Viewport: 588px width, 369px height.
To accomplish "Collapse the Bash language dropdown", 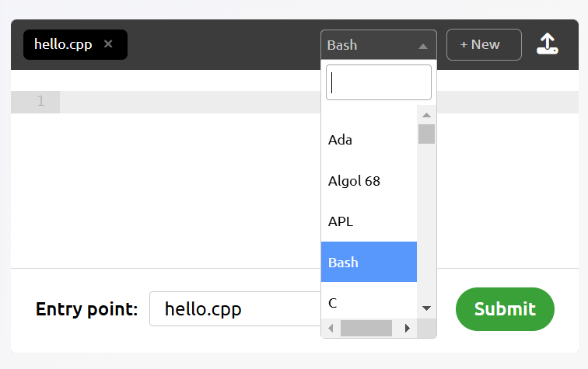I will [x=378, y=45].
